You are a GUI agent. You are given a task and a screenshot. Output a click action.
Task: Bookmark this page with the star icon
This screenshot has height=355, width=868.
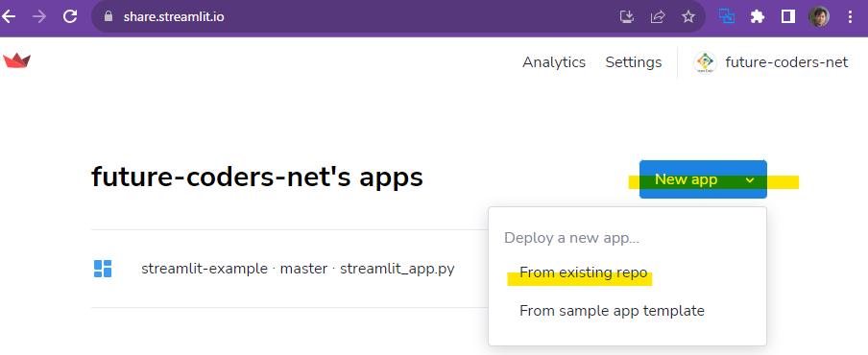click(688, 17)
